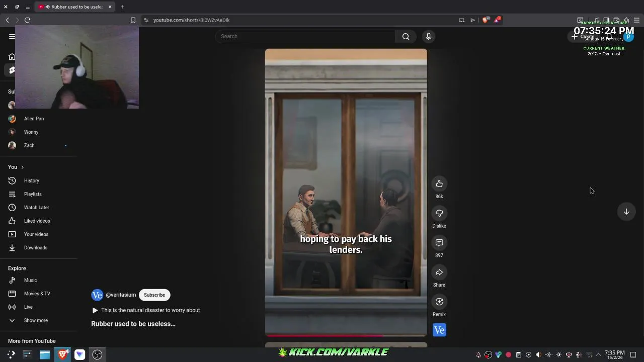Open Liked videos
This screenshot has height=362, width=644.
point(38,221)
